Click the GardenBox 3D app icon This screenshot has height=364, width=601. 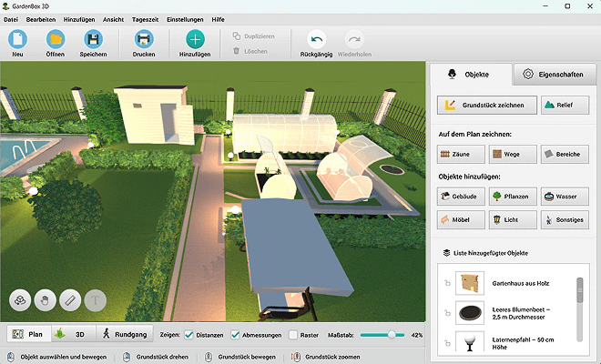click(x=5, y=6)
